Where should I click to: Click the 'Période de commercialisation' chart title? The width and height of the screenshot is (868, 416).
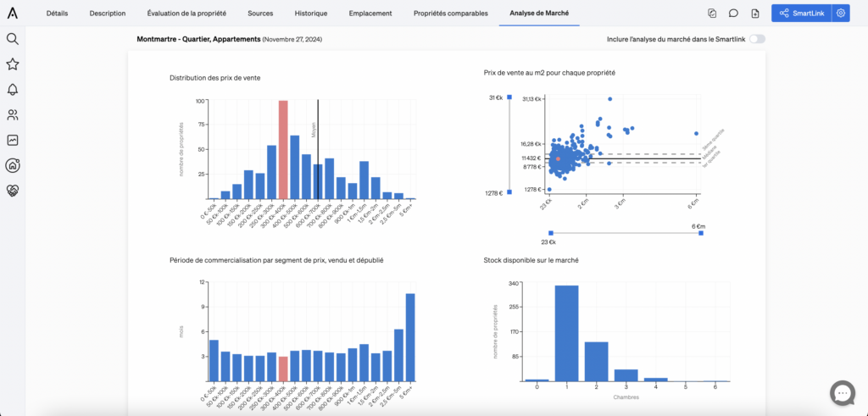point(277,260)
